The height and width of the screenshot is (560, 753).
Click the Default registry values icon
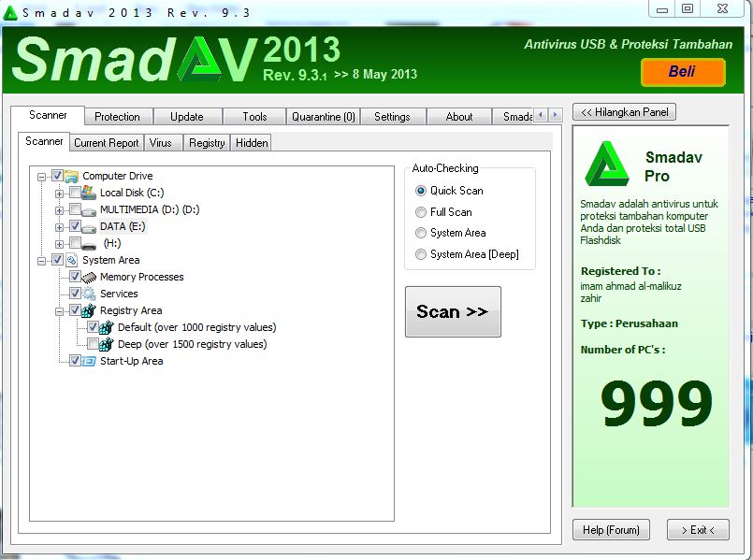[106, 327]
